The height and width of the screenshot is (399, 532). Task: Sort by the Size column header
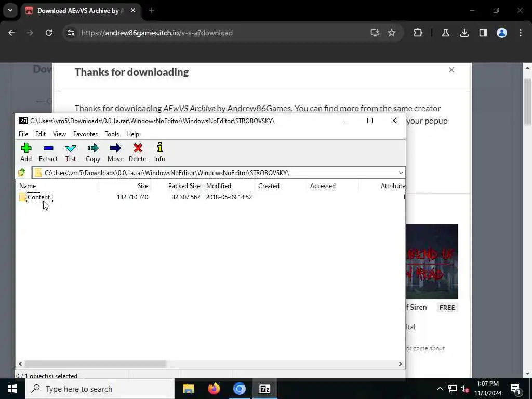point(125,186)
